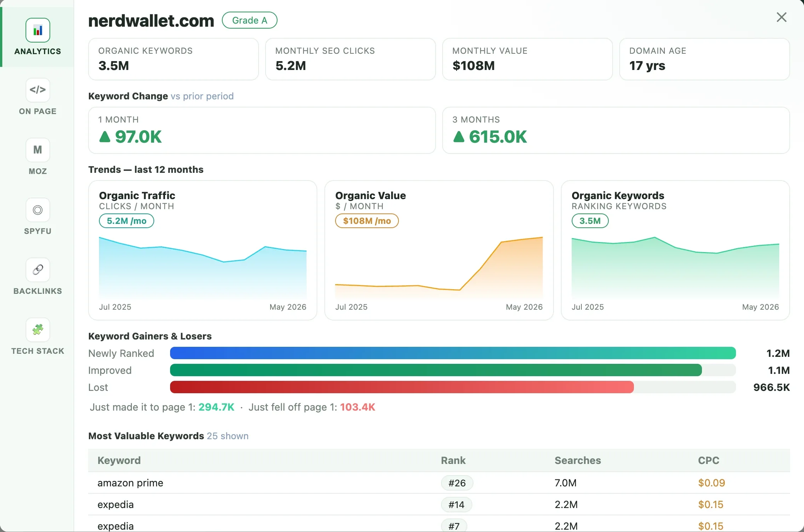The width and height of the screenshot is (804, 532).
Task: Switch to the ANALYTICS tab label
Action: pyautogui.click(x=38, y=51)
